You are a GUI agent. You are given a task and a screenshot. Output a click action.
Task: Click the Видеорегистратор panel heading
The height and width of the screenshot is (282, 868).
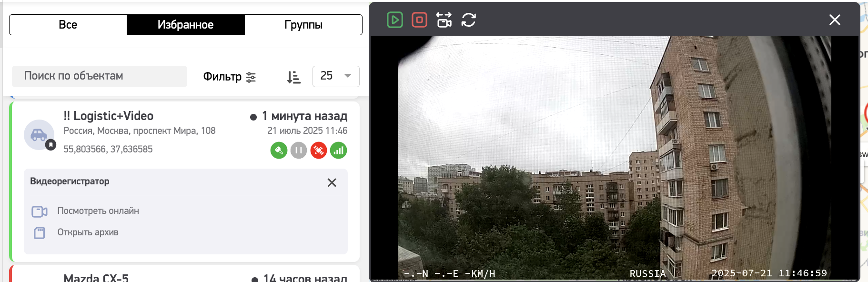(70, 181)
